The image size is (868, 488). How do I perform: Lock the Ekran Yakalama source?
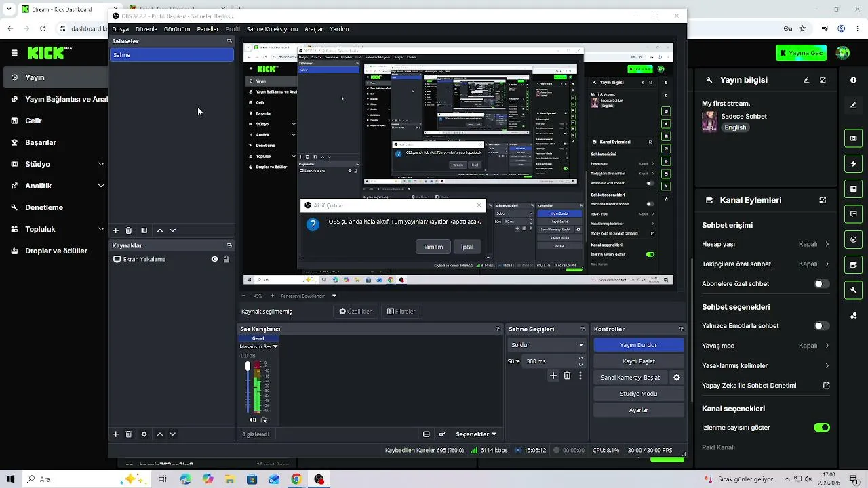pyautogui.click(x=226, y=259)
